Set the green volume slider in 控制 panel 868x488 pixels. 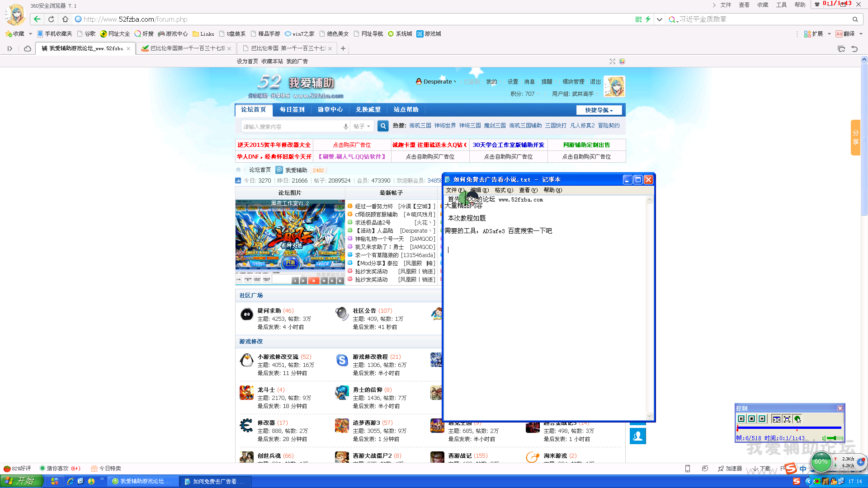[x=835, y=438]
